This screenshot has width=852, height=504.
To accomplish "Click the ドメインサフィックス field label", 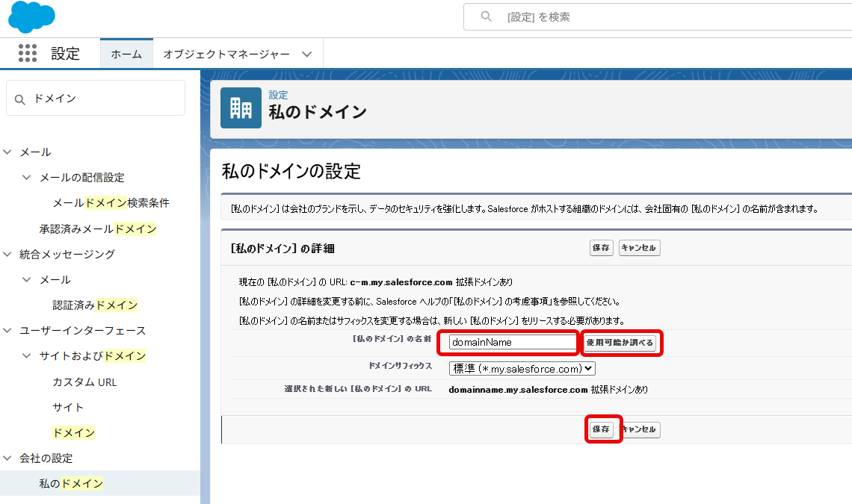I will tap(401, 366).
